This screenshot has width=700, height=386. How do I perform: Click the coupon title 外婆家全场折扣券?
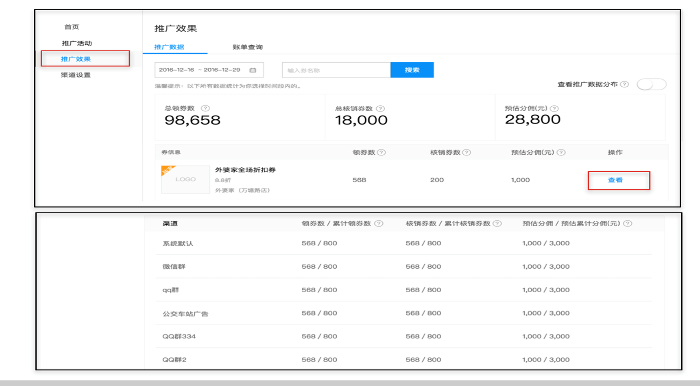pyautogui.click(x=245, y=170)
